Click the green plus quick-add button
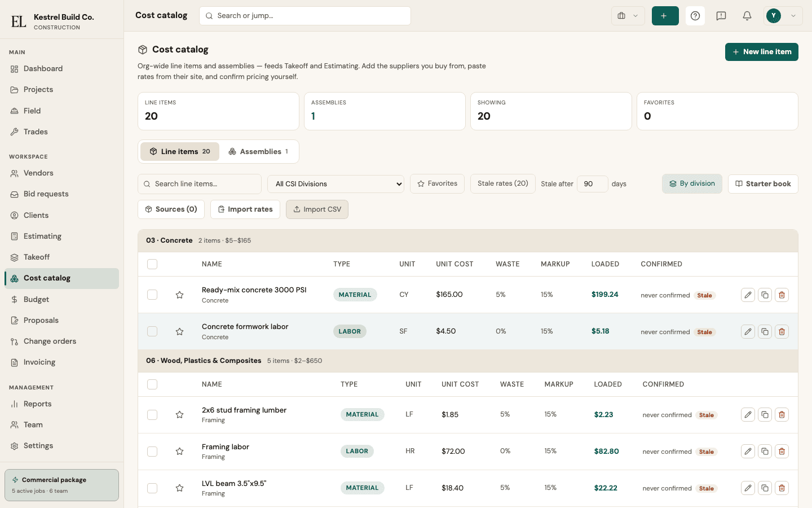The image size is (812, 508). pyautogui.click(x=665, y=16)
